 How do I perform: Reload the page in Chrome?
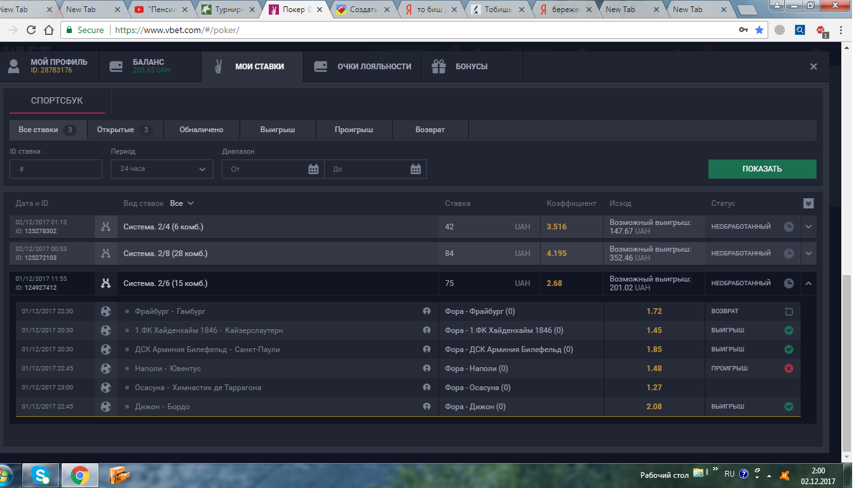point(31,30)
